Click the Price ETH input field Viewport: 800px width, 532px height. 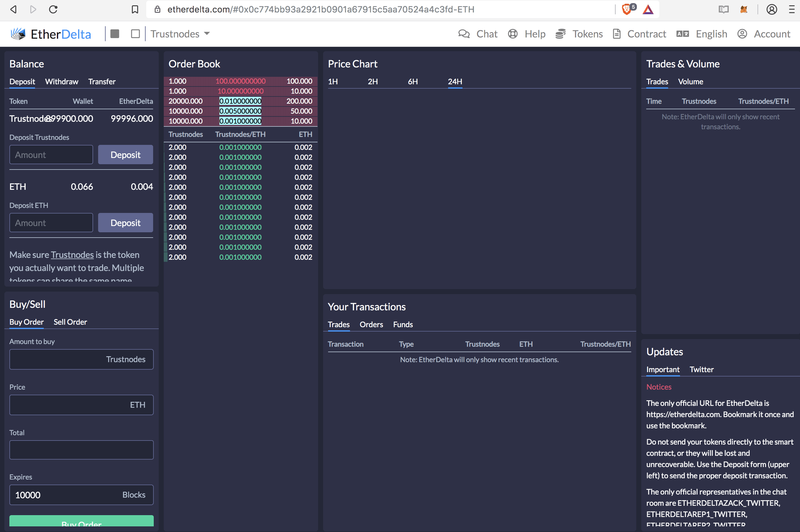point(82,405)
